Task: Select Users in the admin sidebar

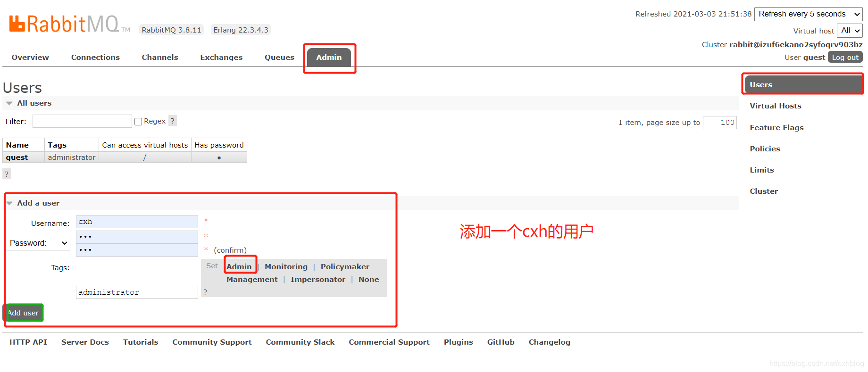Action: [x=803, y=84]
